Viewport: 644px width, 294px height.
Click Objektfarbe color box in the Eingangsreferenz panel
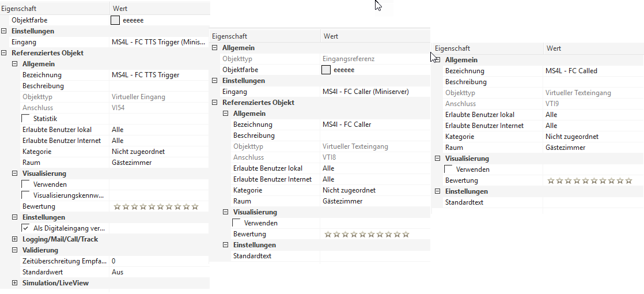coord(326,70)
